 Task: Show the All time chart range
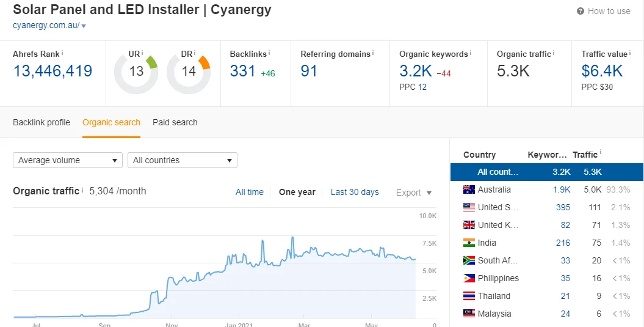249,192
